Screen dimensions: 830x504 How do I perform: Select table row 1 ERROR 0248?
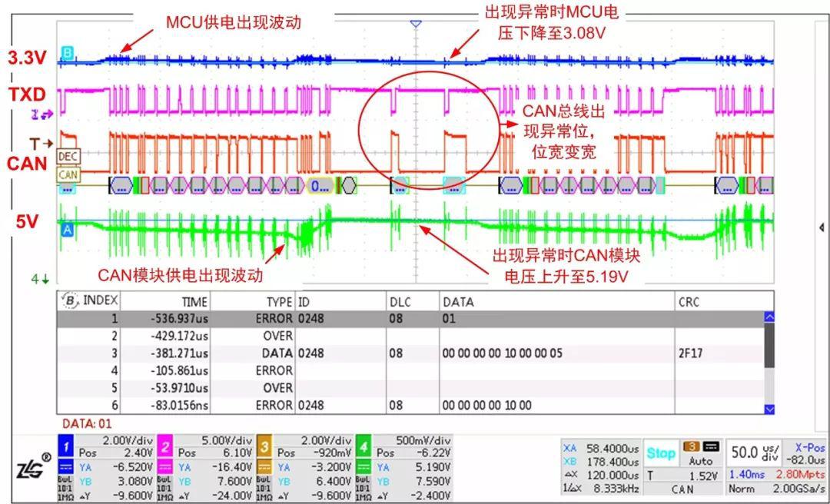410,319
